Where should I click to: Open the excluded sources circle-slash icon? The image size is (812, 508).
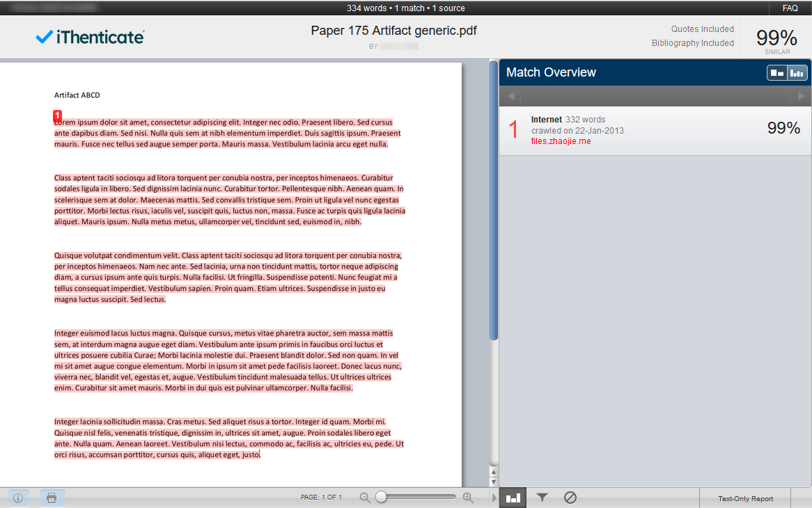point(570,498)
